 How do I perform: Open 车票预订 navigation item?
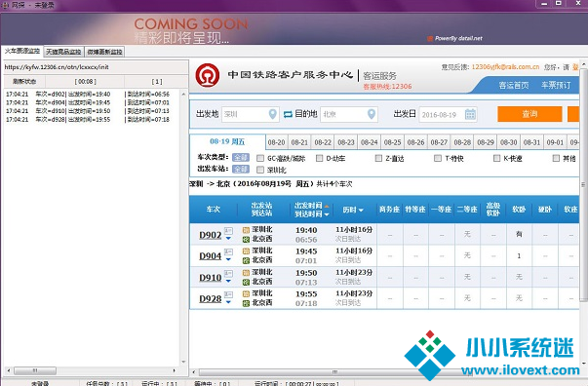(556, 85)
